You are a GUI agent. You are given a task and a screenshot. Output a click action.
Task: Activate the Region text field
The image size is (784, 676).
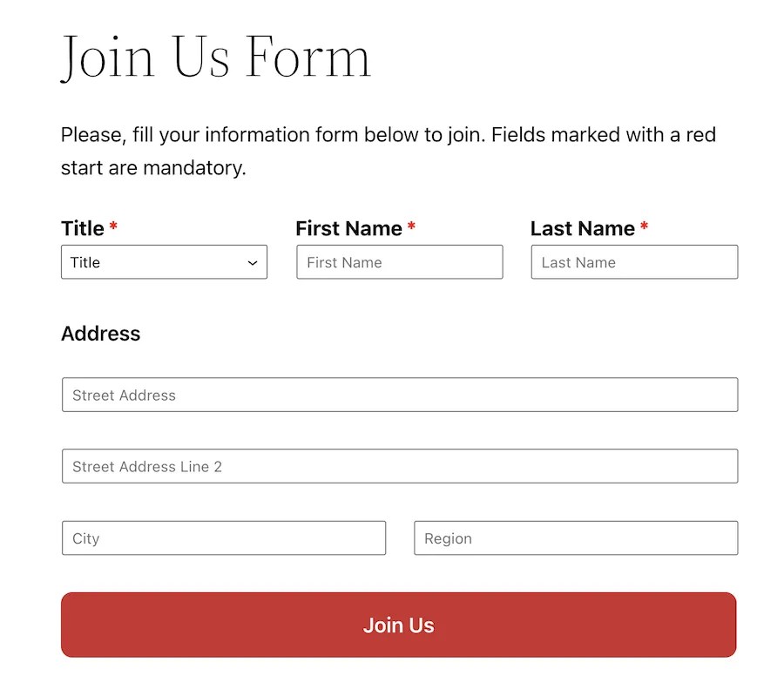[575, 537]
